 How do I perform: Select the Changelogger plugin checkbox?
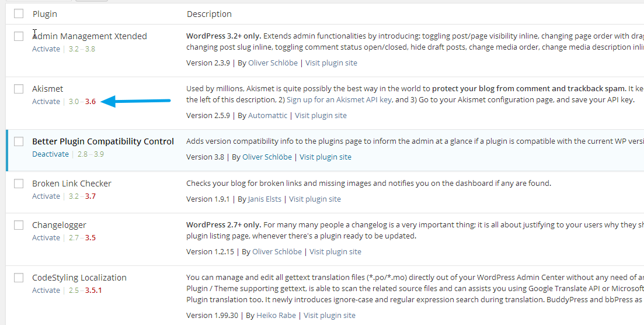(19, 225)
